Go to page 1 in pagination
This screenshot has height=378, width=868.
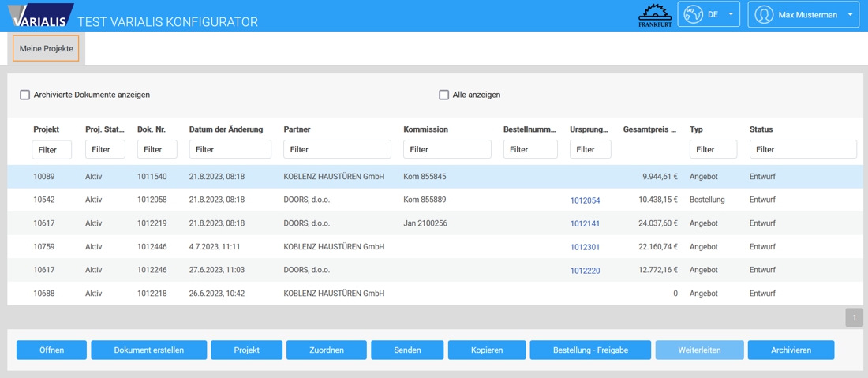[x=854, y=317]
